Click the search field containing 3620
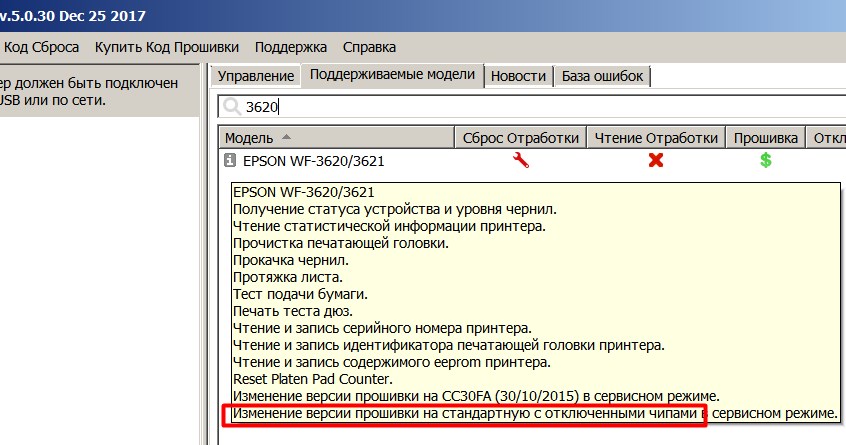Image resolution: width=846 pixels, height=445 pixels. pos(531,106)
